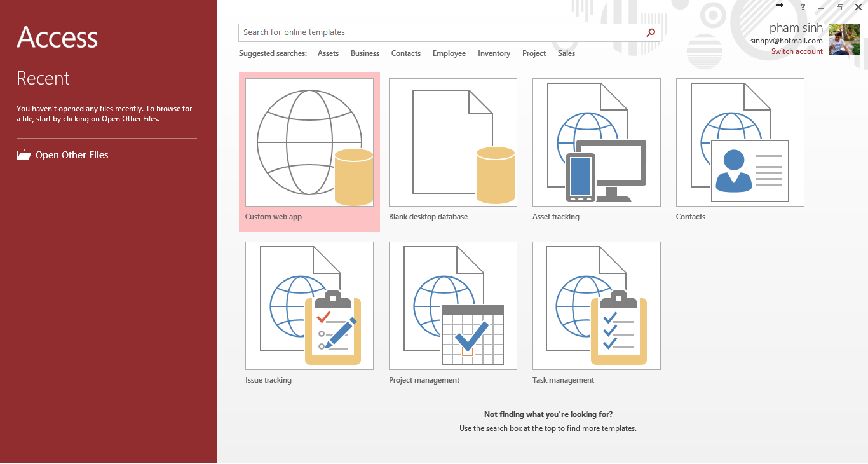This screenshot has height=464, width=868.
Task: Click the Issue tracking label
Action: click(268, 380)
